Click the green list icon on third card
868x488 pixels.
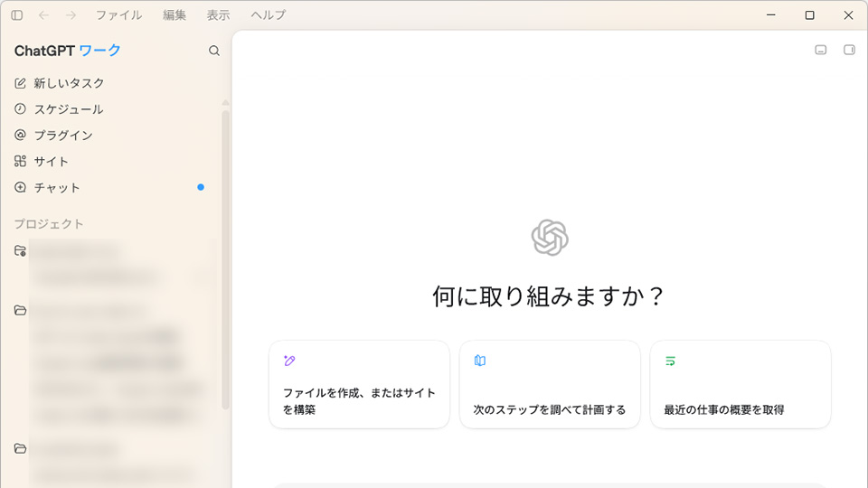tap(670, 361)
